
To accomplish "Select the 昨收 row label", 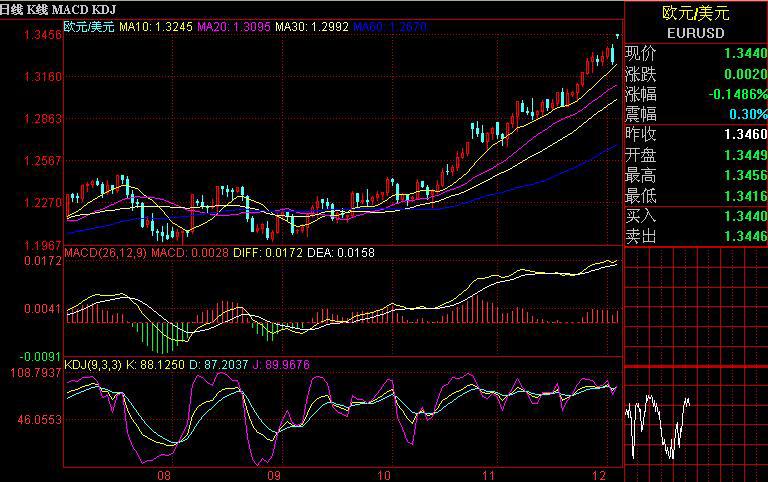I will pyautogui.click(x=641, y=134).
